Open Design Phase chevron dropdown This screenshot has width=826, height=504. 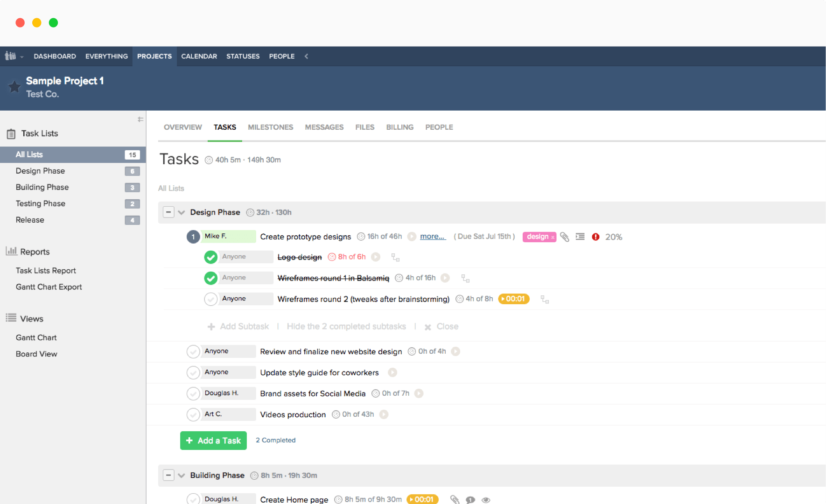click(182, 212)
